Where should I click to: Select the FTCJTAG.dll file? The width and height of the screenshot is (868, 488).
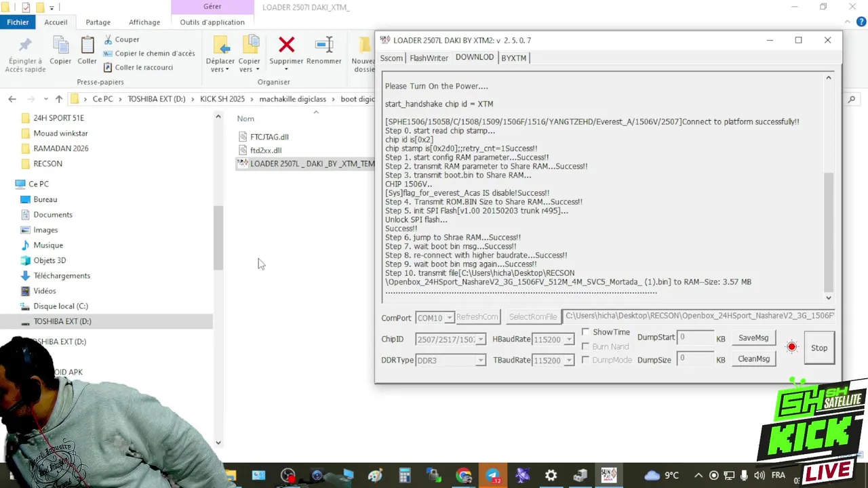pos(269,137)
